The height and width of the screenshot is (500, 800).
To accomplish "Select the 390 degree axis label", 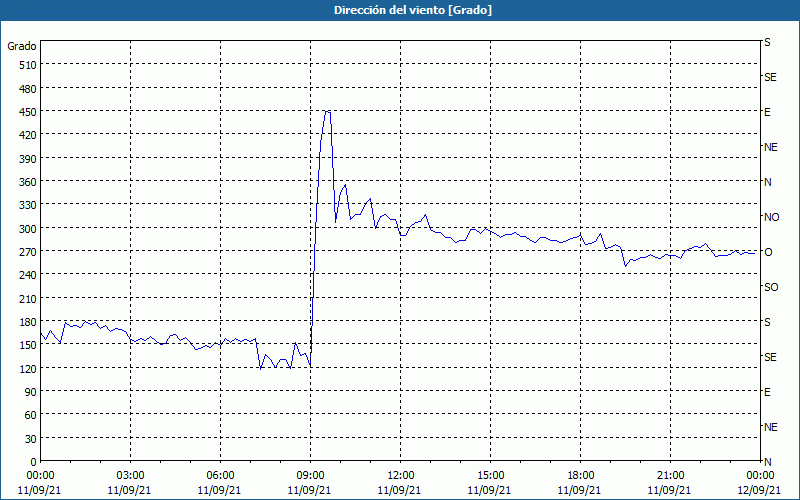I will 28,159.
